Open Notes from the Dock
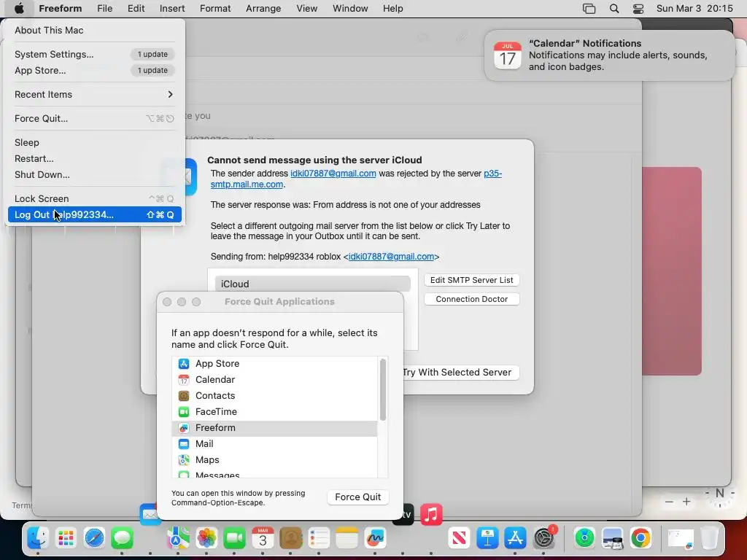The image size is (747, 560). pyautogui.click(x=347, y=538)
